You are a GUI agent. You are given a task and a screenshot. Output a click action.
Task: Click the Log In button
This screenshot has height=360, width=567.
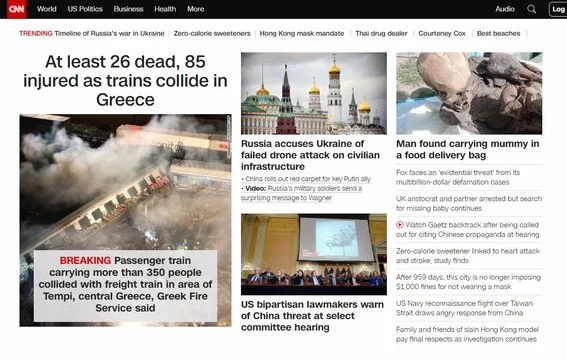click(x=558, y=9)
